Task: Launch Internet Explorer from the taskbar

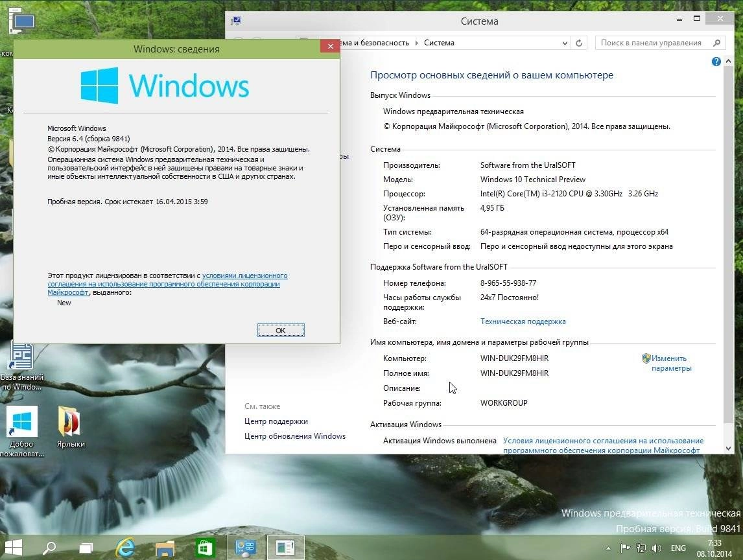Action: tap(126, 548)
